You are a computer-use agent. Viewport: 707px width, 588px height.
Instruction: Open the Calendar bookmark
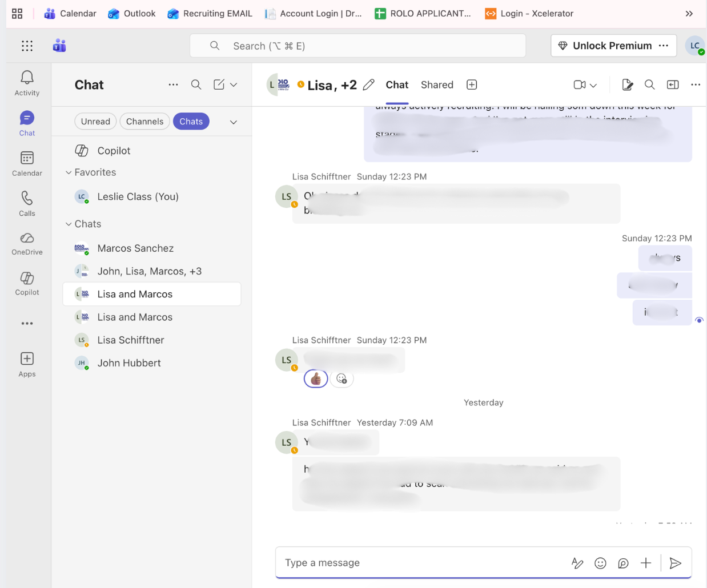click(70, 13)
